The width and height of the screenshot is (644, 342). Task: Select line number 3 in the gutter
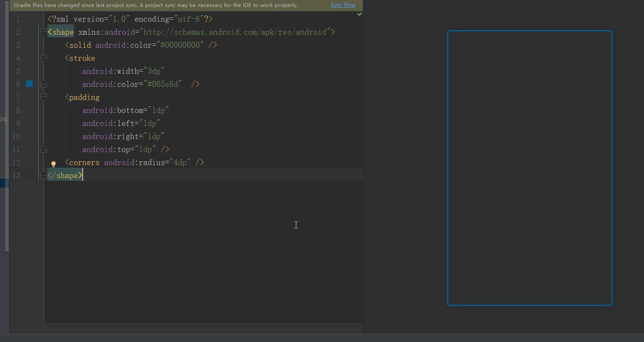tap(18, 45)
